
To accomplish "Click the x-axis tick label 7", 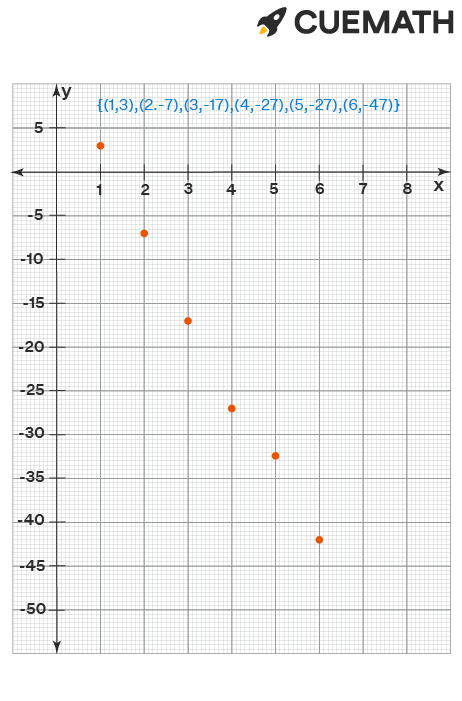I will point(363,189).
